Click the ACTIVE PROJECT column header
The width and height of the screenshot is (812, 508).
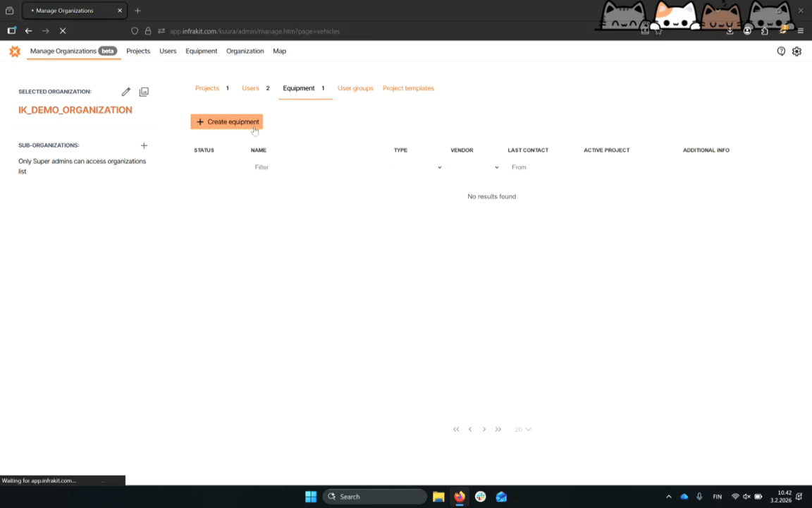[607, 150]
